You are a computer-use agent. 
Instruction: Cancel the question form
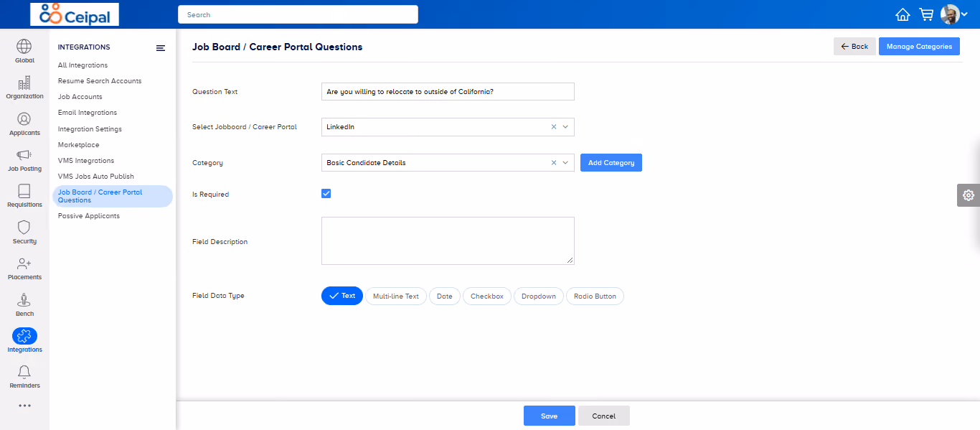click(604, 416)
